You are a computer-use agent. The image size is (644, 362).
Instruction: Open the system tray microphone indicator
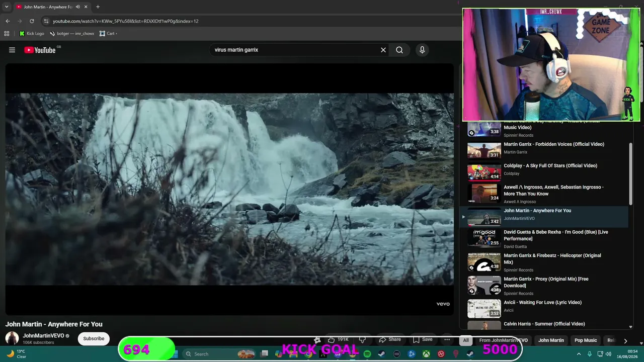590,354
